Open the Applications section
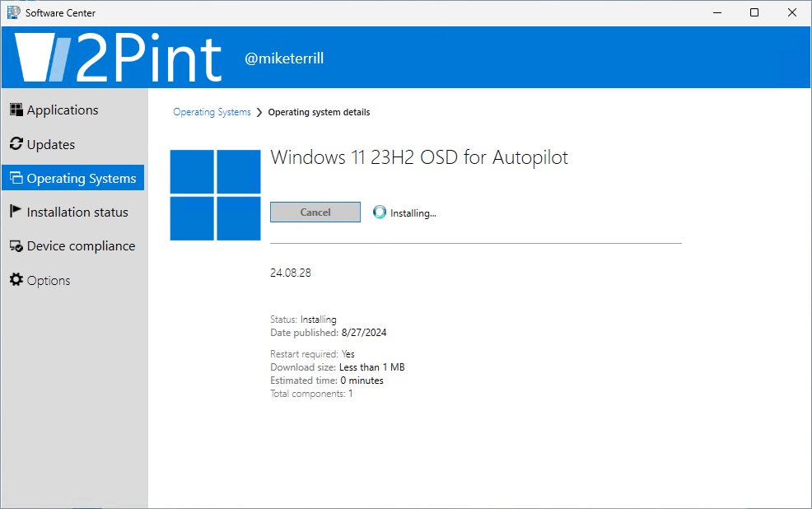 point(72,110)
